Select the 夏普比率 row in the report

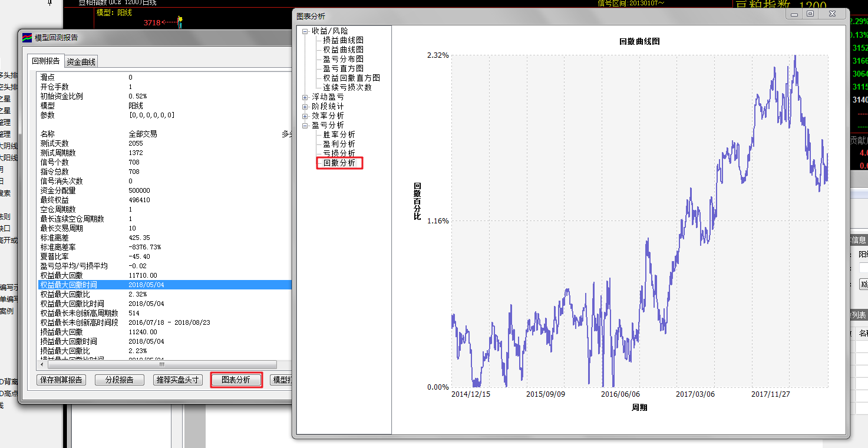[x=54, y=256]
